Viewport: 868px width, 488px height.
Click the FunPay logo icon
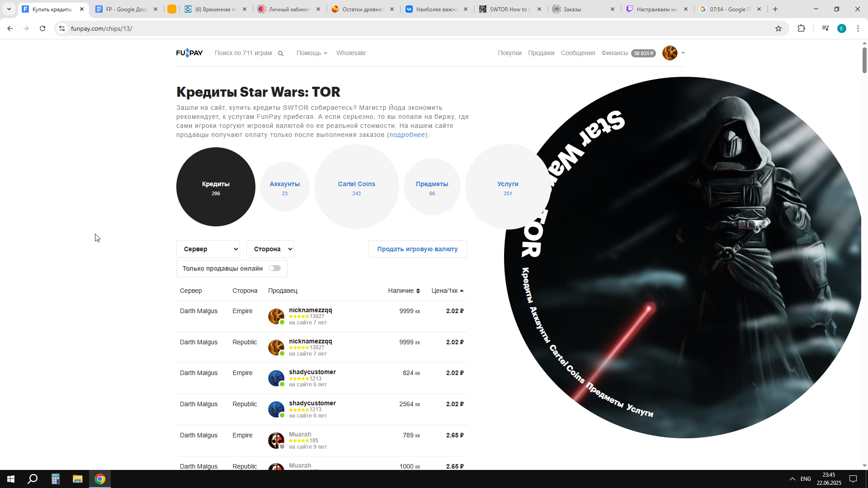click(x=189, y=53)
